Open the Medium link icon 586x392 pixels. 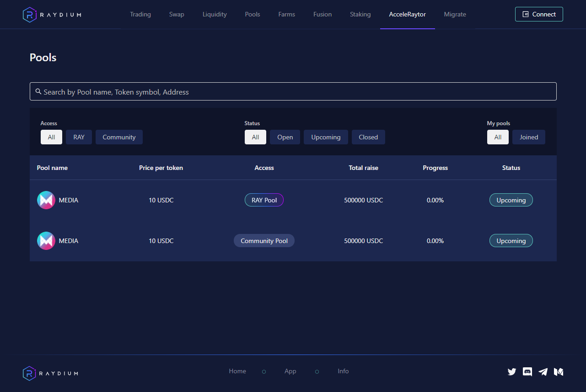pos(559,372)
